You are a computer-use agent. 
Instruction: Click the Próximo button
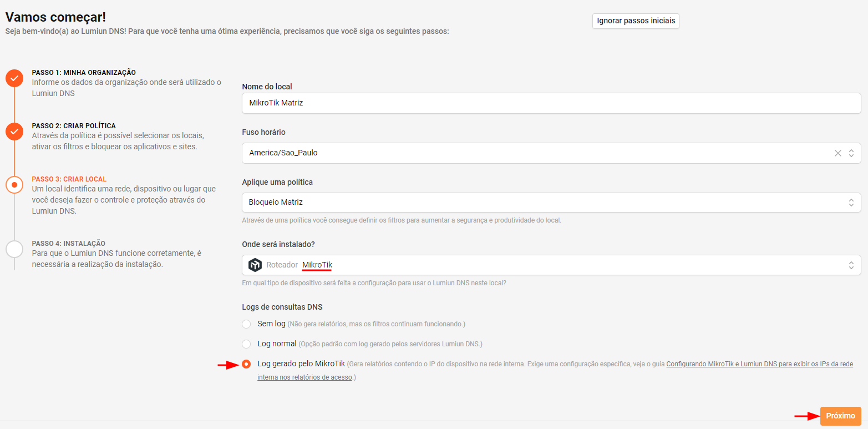[840, 416]
